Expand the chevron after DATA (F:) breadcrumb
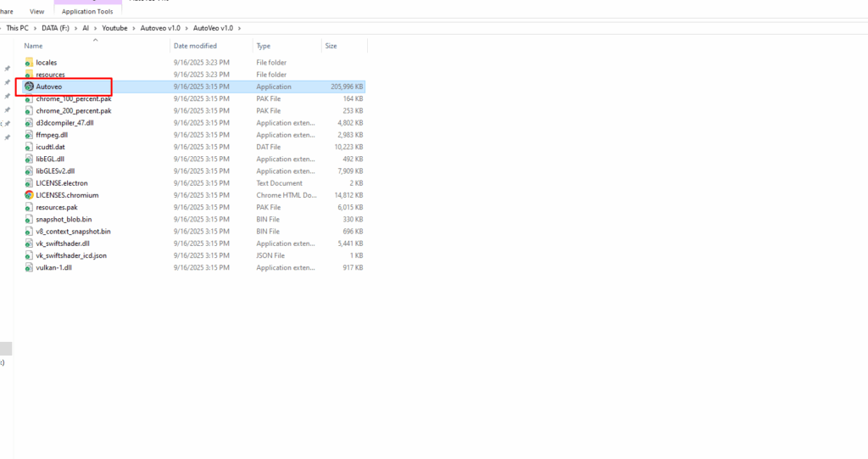868x459 pixels. (x=75, y=28)
